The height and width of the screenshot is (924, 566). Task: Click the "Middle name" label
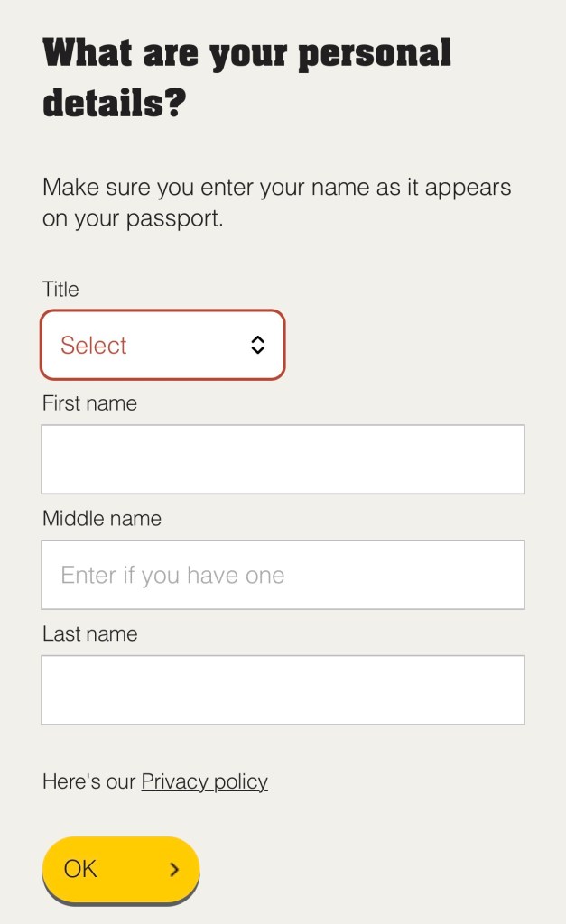point(102,519)
